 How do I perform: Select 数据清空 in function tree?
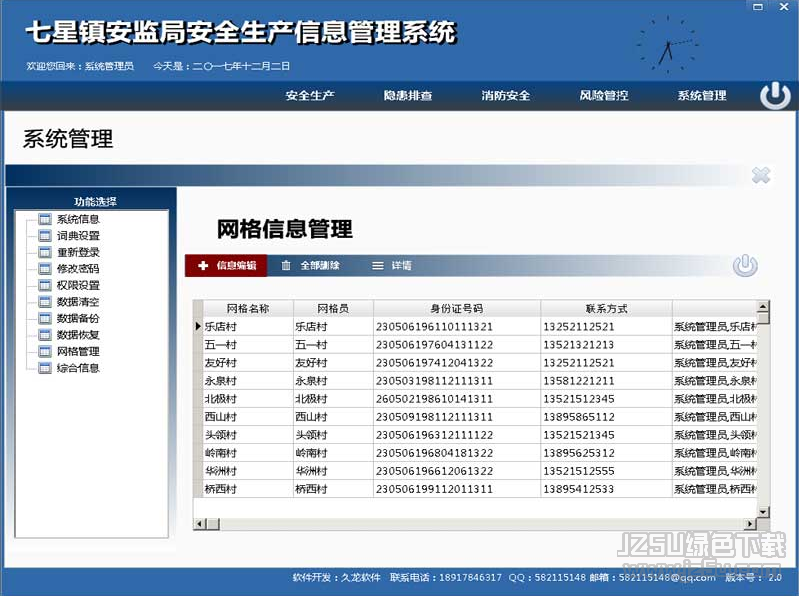pos(78,302)
